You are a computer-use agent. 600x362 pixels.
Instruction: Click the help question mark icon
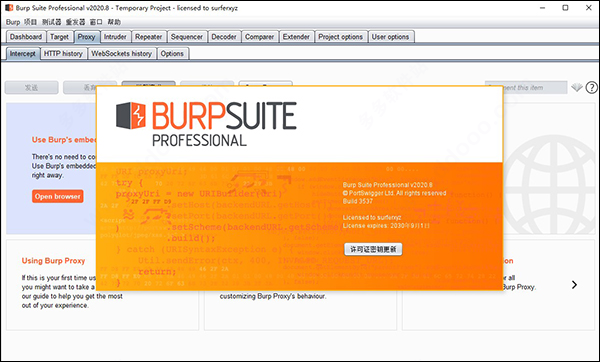click(x=591, y=88)
